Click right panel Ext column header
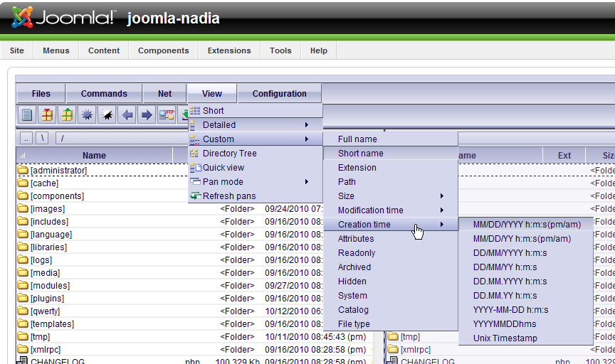615x364 pixels. pyautogui.click(x=564, y=156)
